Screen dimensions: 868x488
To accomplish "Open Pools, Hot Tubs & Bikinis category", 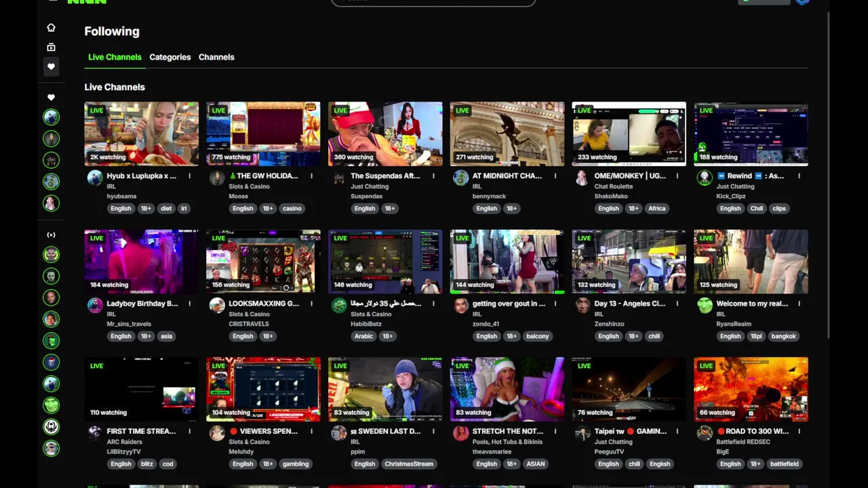I will [x=507, y=442].
